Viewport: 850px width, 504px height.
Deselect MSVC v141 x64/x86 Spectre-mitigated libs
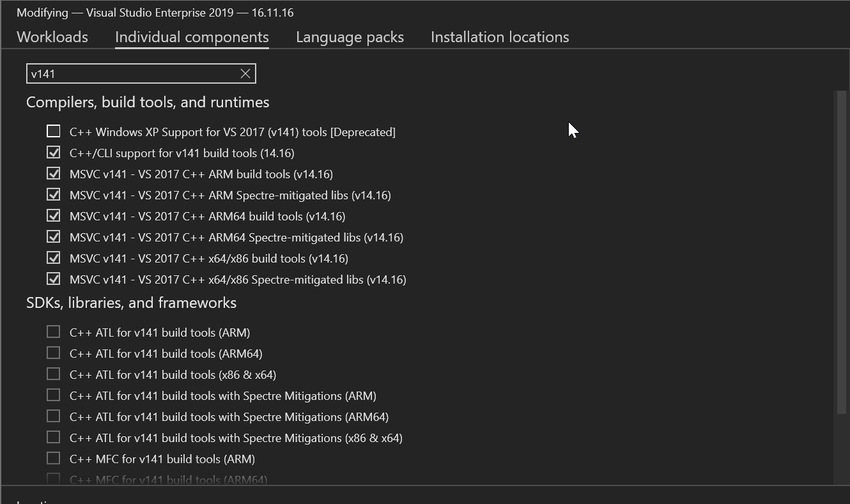54,279
